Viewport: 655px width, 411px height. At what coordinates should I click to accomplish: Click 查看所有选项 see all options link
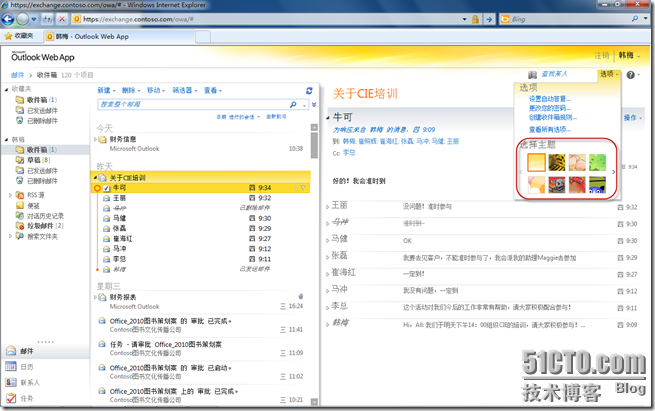click(x=550, y=129)
